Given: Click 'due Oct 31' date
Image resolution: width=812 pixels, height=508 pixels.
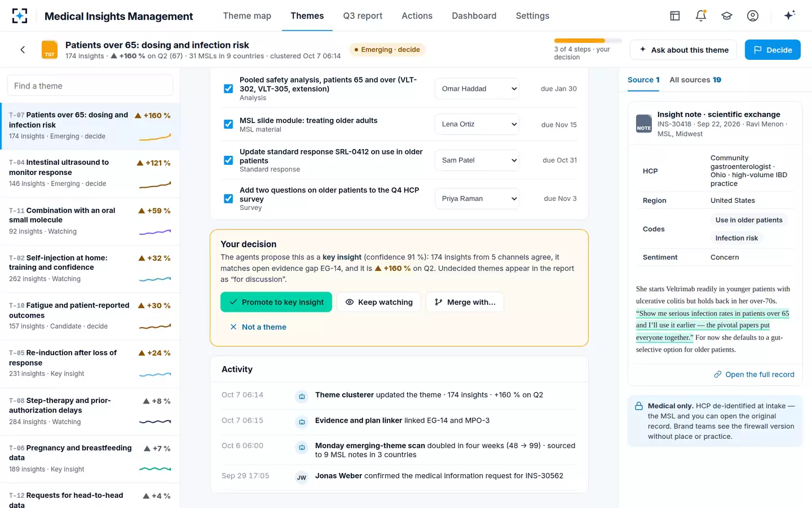Looking at the screenshot, I should pyautogui.click(x=560, y=160).
